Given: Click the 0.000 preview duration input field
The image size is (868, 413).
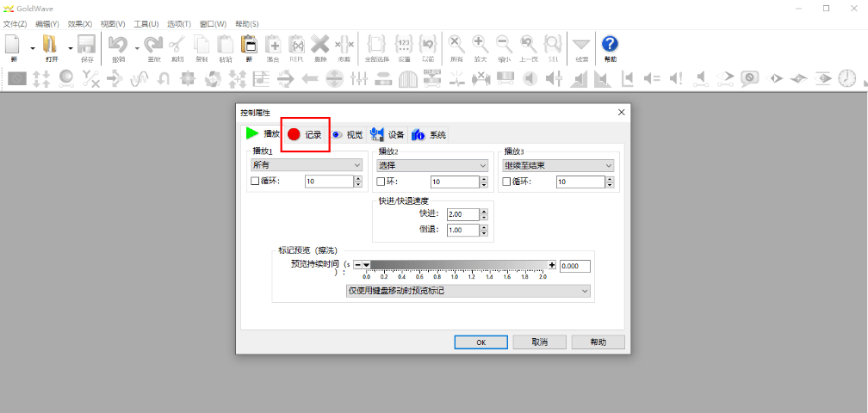Looking at the screenshot, I should [575, 266].
